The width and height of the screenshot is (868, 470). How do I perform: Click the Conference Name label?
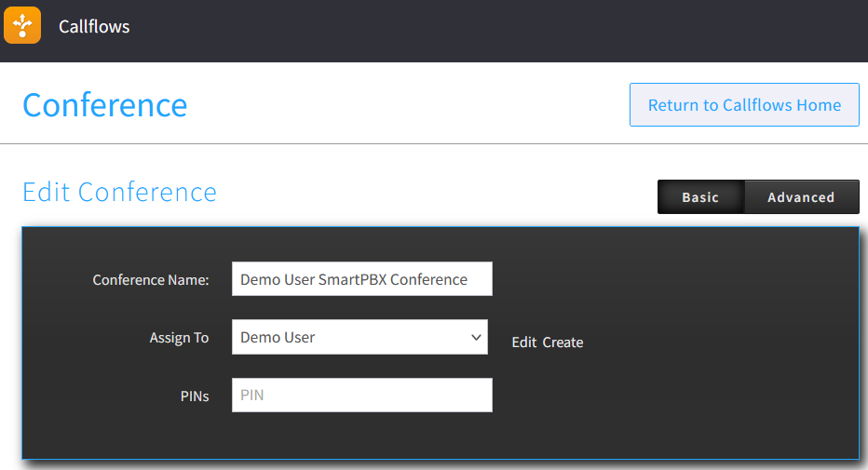coord(151,280)
